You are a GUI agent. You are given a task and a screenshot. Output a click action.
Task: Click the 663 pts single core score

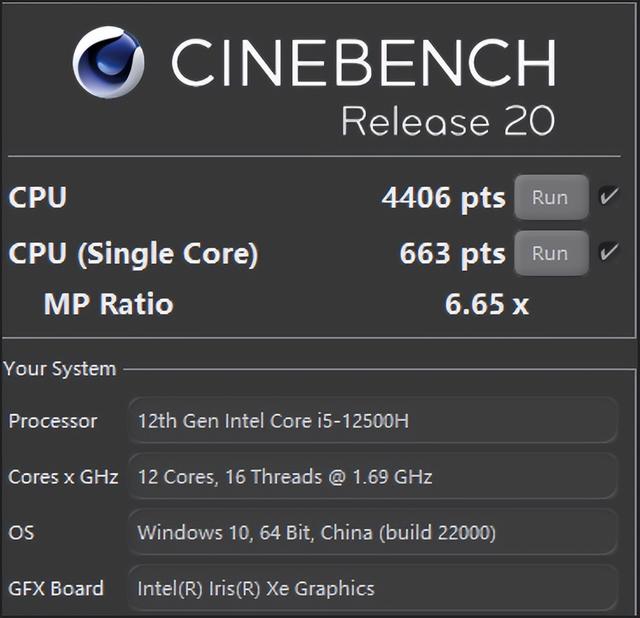click(453, 254)
